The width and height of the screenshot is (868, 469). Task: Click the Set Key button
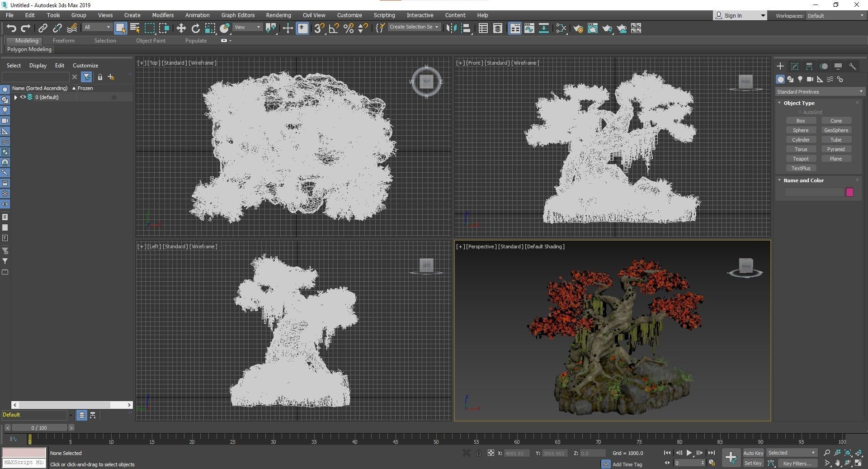tap(753, 463)
